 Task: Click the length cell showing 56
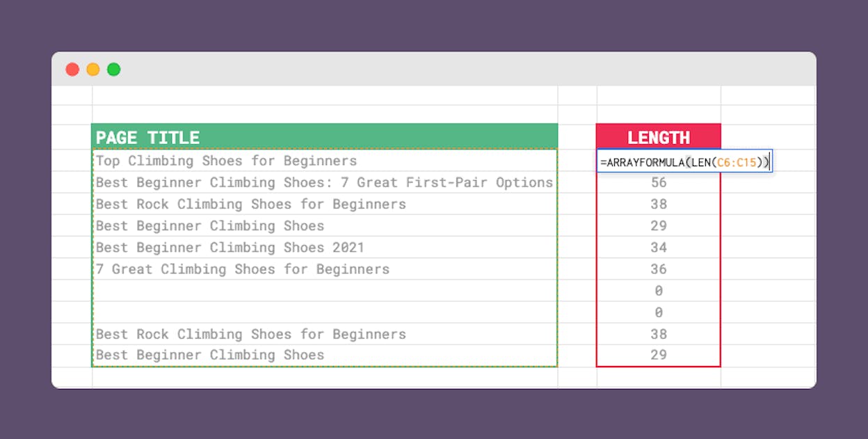tap(659, 182)
